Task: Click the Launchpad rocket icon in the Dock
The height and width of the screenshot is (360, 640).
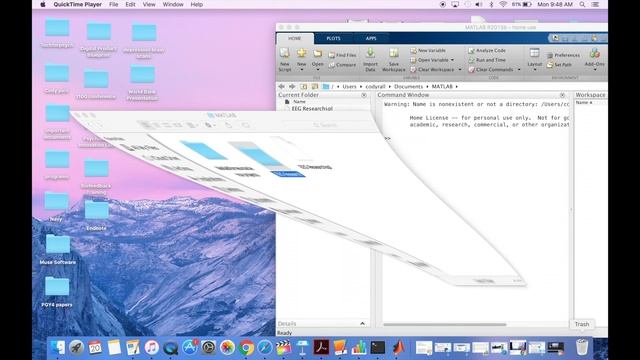Action: [x=76, y=348]
